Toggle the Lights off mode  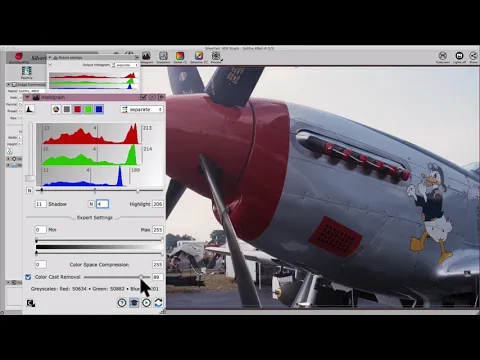coord(459,57)
